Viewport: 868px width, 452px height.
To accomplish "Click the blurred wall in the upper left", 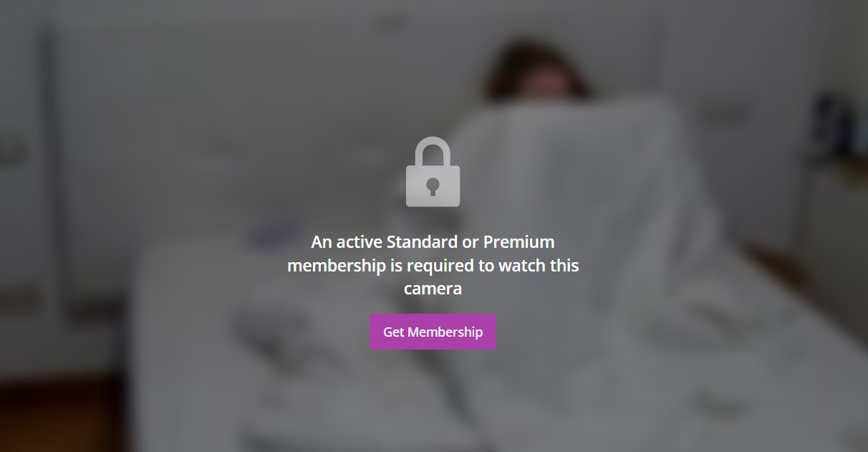I will click(179, 86).
